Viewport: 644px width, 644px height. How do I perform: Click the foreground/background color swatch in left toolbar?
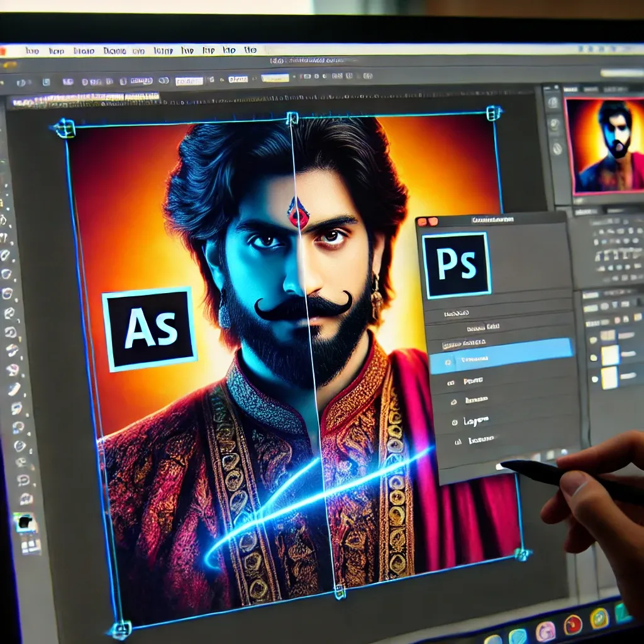[x=24, y=521]
